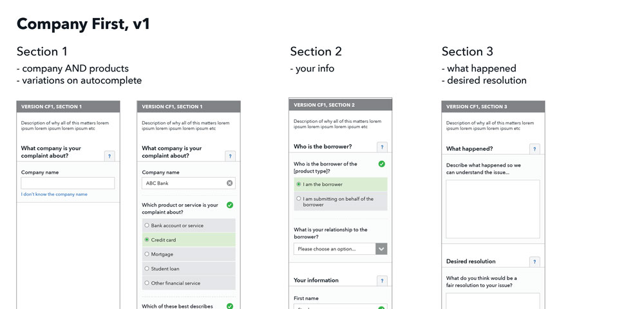The width and height of the screenshot is (644, 309).
Task: Choose the 'Mortgage' radio option
Action: coord(147,254)
